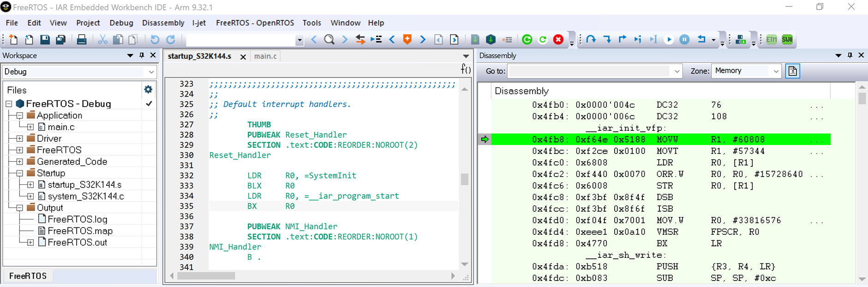Image resolution: width=868 pixels, height=287 pixels.
Task: Close the Workspace panel
Action: coord(153,55)
